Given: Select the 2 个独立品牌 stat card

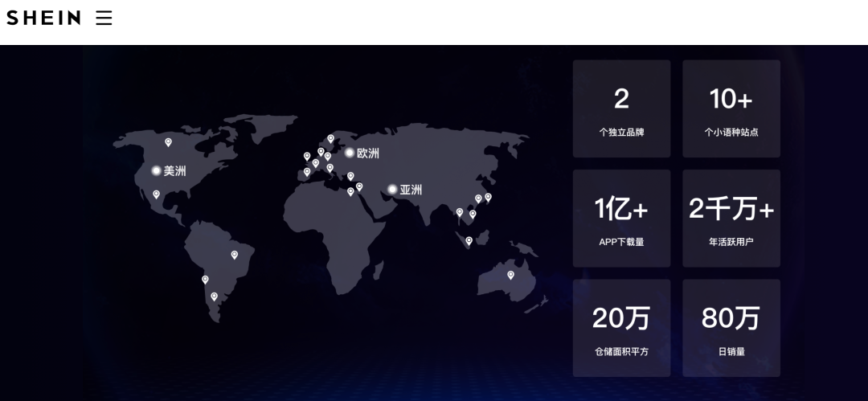Looking at the screenshot, I should 621,108.
